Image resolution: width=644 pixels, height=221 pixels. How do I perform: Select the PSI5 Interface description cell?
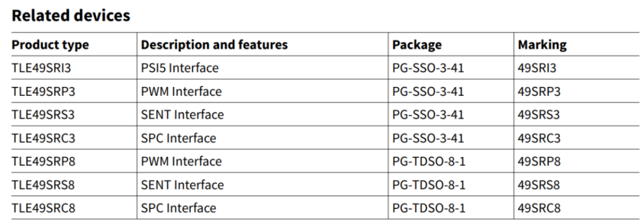180,68
